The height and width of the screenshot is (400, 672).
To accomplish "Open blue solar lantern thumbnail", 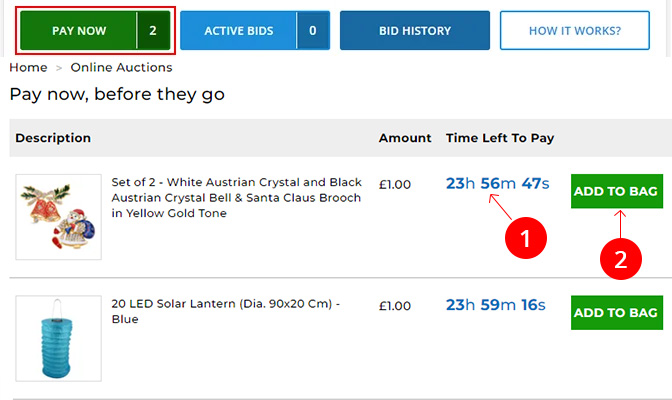I will click(58, 337).
